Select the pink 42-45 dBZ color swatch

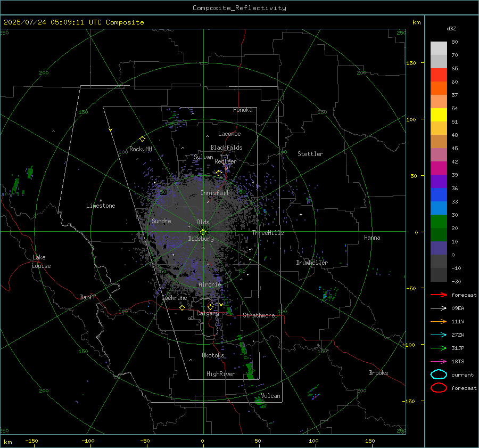pyautogui.click(x=439, y=155)
